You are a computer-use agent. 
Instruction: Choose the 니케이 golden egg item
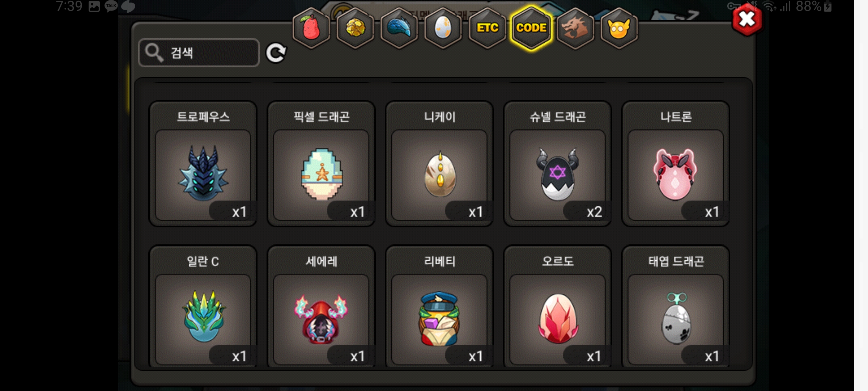point(439,164)
